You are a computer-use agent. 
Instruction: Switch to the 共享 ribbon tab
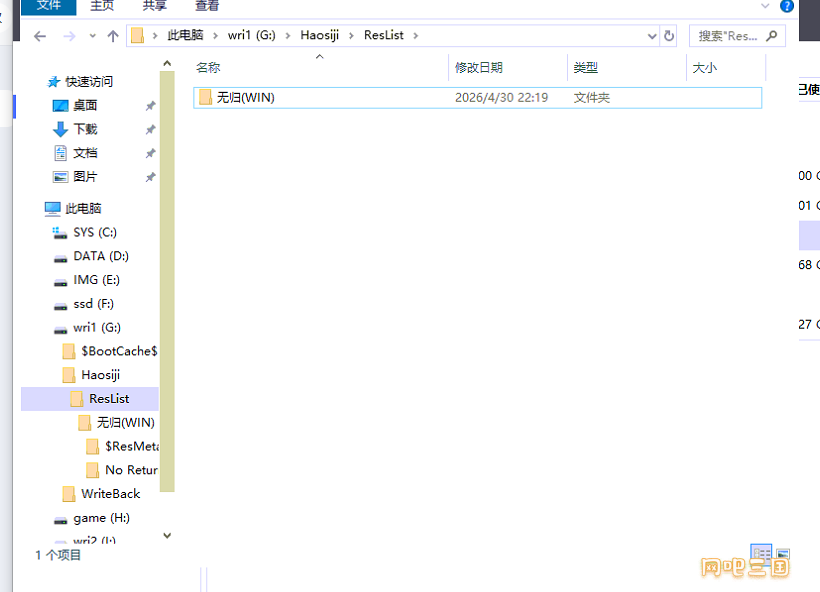pyautogui.click(x=154, y=6)
